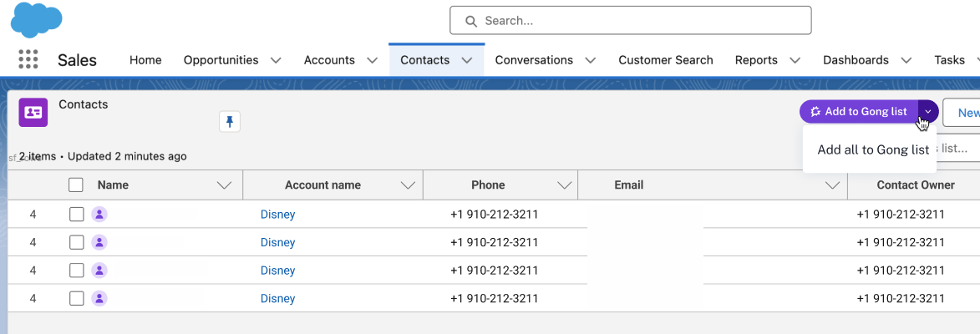Image resolution: width=980 pixels, height=334 pixels.
Task: Sort by the Name column header
Action: click(x=113, y=185)
